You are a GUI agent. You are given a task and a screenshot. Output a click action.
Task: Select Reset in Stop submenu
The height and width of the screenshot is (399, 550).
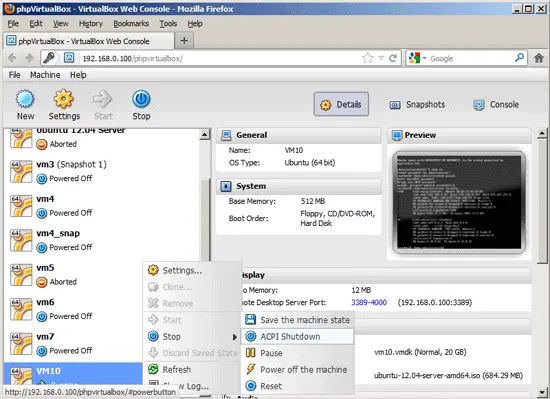[x=297, y=386]
